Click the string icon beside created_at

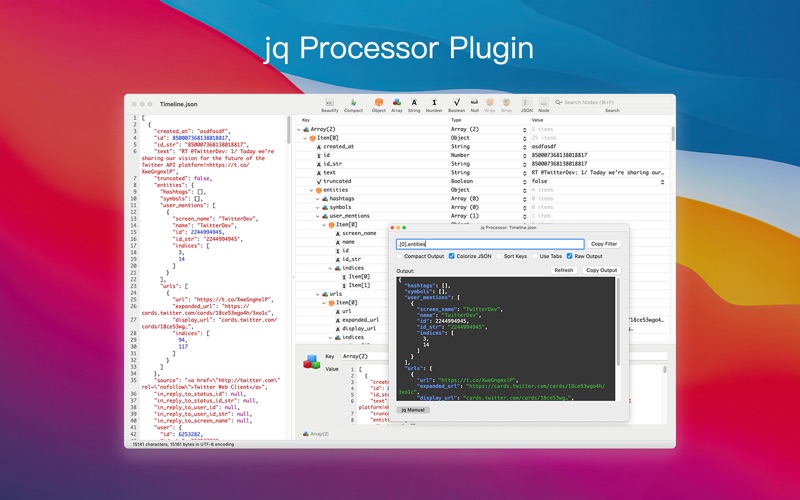(319, 146)
